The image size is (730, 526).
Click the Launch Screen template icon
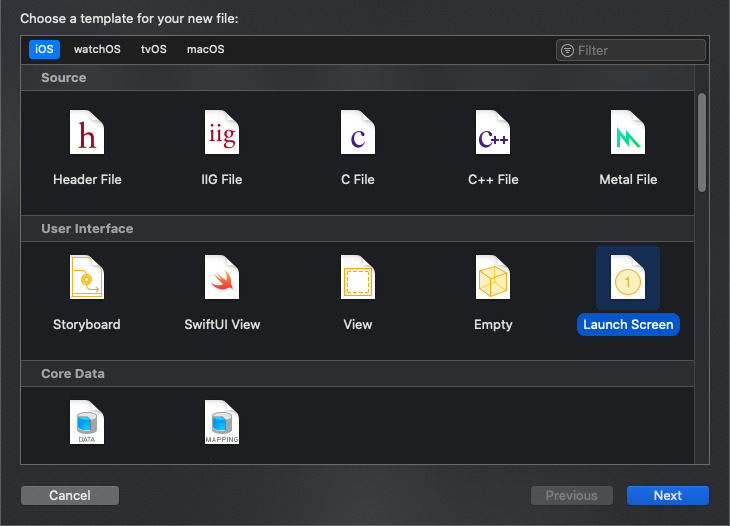point(627,278)
